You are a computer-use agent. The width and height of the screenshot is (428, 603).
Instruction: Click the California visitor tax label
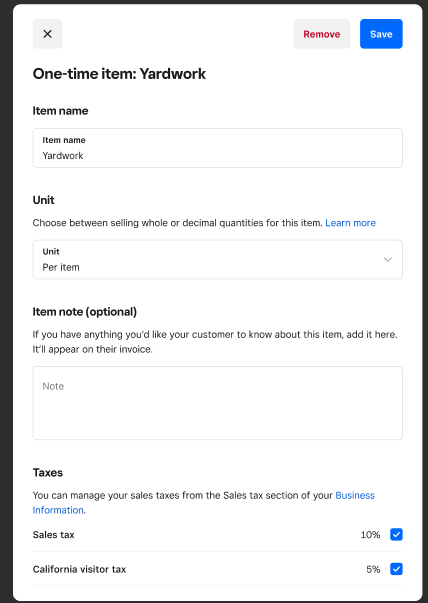click(x=79, y=569)
